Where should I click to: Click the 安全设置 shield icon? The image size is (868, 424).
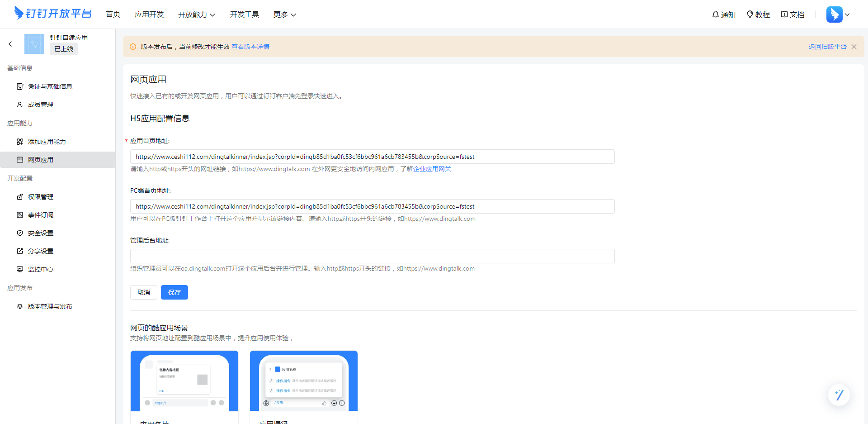coord(20,233)
